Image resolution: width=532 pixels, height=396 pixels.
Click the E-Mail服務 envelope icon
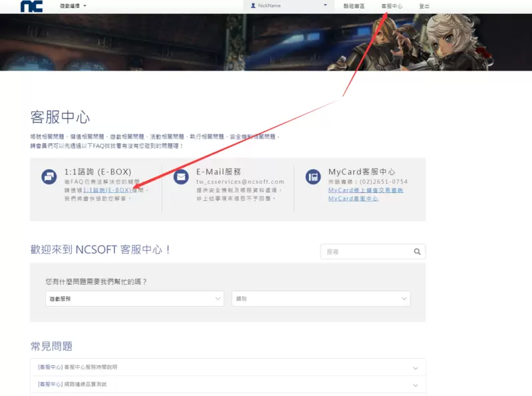181,177
